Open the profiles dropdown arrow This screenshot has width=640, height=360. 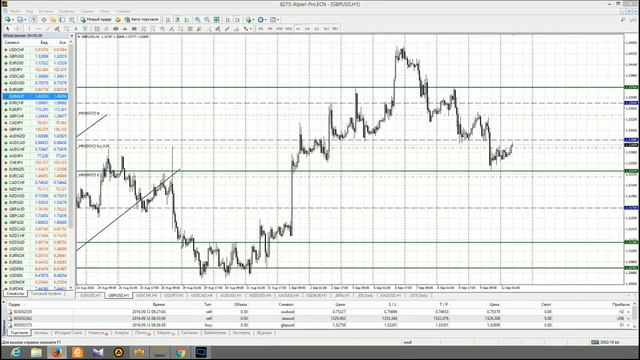25,20
